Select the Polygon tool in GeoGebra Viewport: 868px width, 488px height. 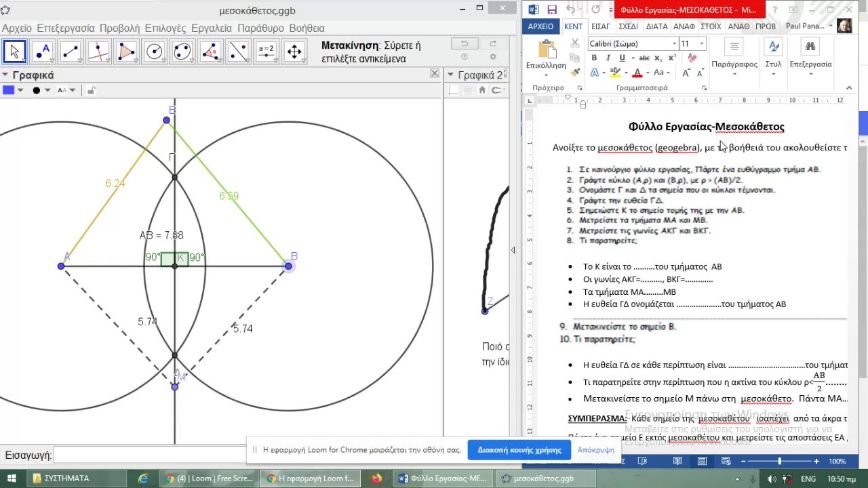pyautogui.click(x=126, y=52)
